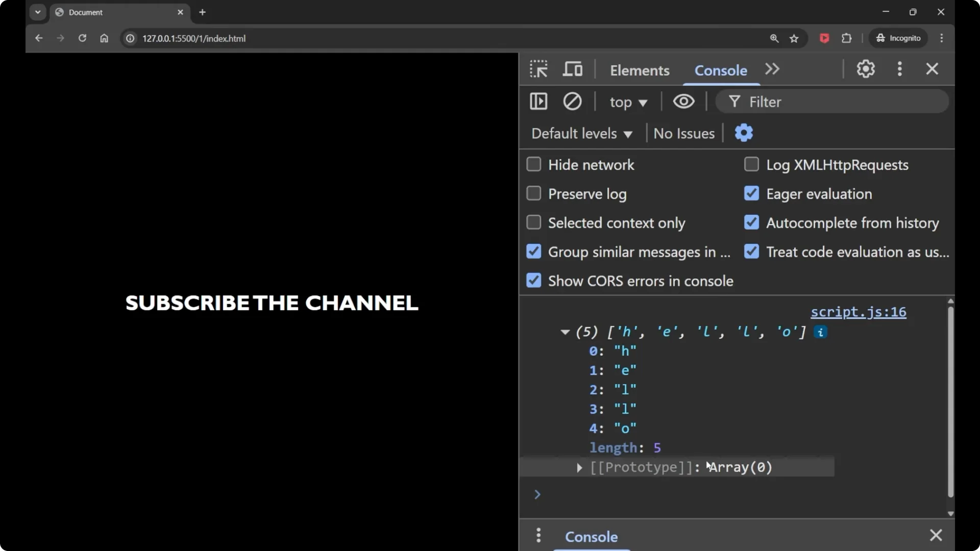Select the inspect element tool
Image resolution: width=980 pixels, height=551 pixels.
click(538, 69)
